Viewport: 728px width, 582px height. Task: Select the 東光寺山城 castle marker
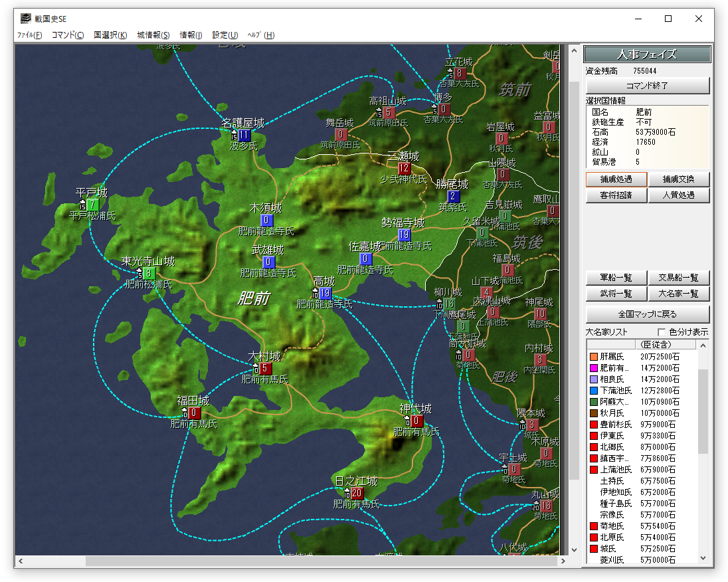point(149,273)
